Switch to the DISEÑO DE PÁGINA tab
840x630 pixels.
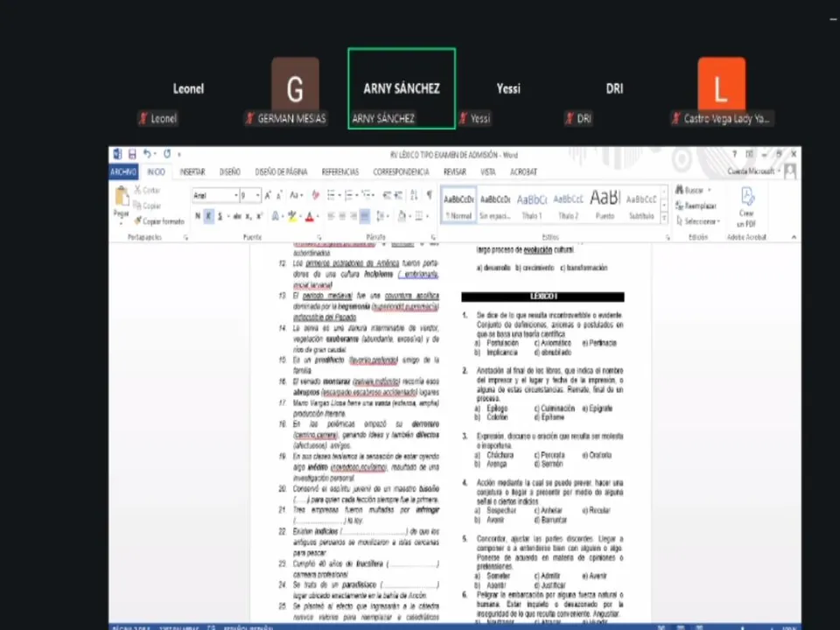click(x=281, y=171)
